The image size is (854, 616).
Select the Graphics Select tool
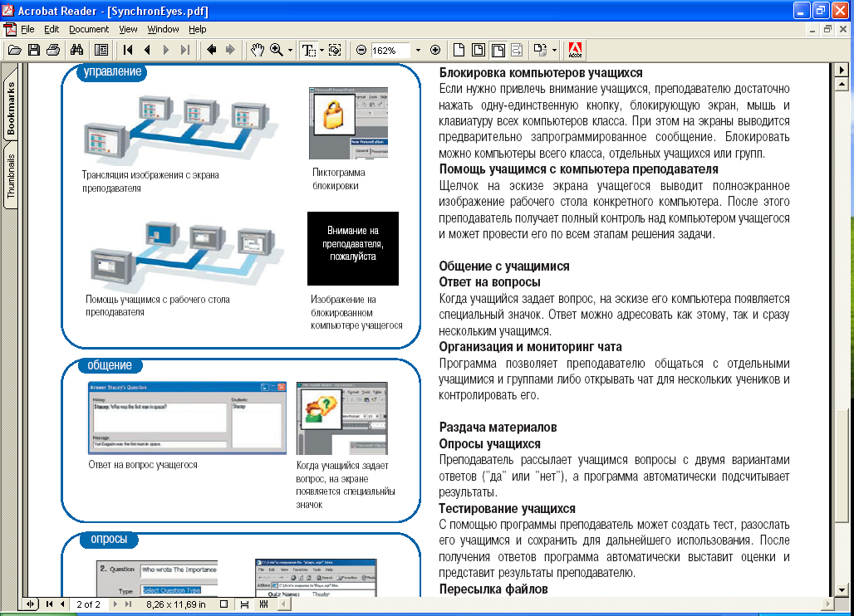click(x=335, y=50)
